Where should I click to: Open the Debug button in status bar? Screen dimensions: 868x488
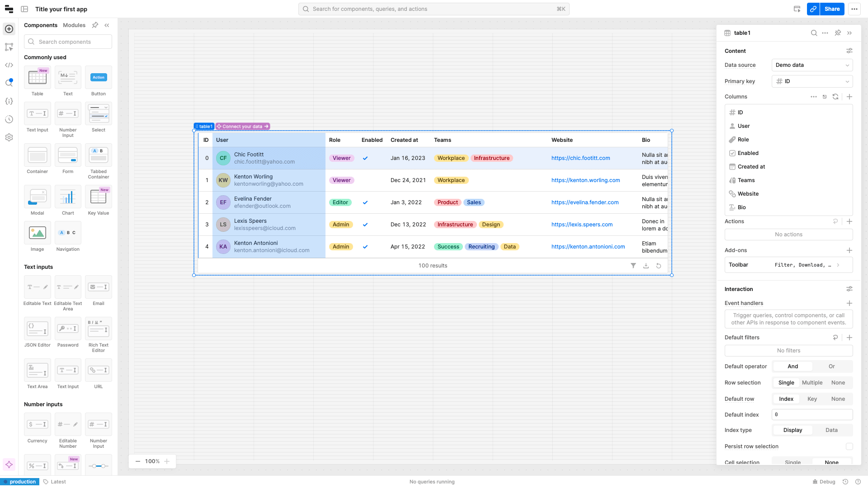(x=824, y=482)
